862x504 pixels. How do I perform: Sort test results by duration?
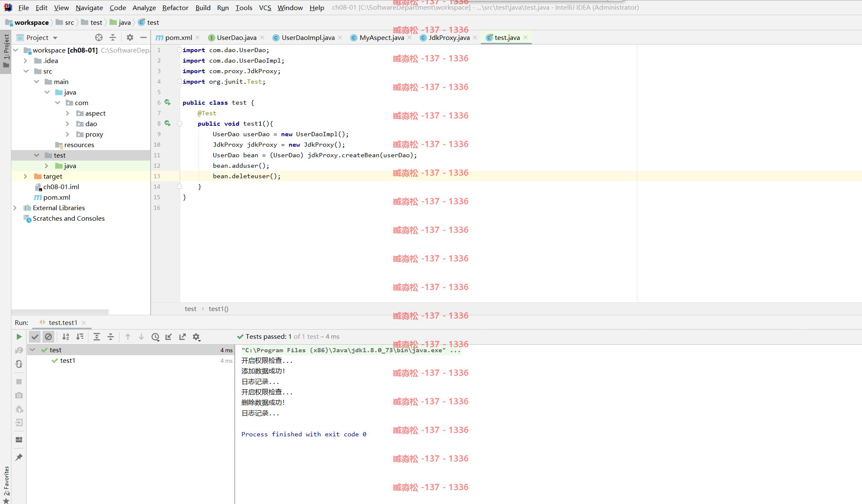(x=80, y=337)
